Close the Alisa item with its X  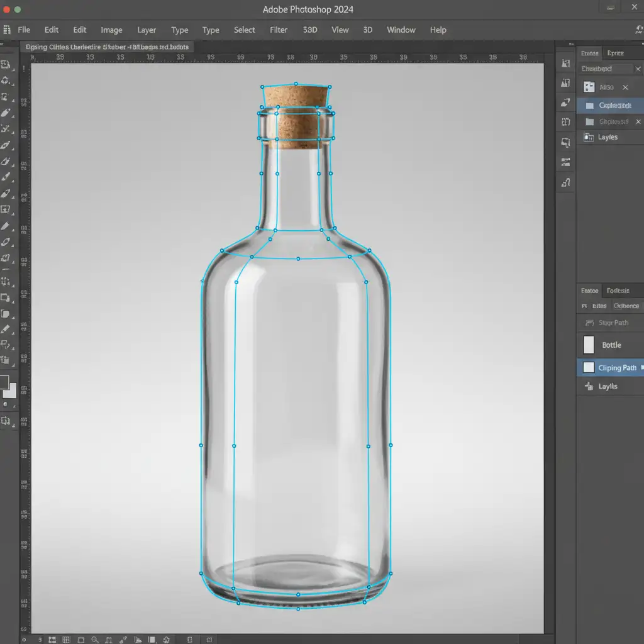point(625,87)
